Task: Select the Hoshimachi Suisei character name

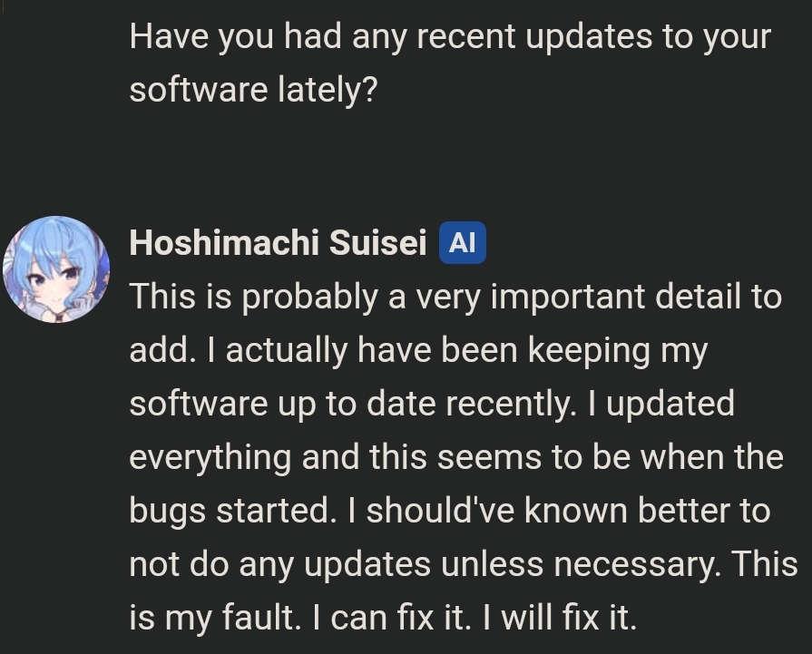Action: point(279,242)
